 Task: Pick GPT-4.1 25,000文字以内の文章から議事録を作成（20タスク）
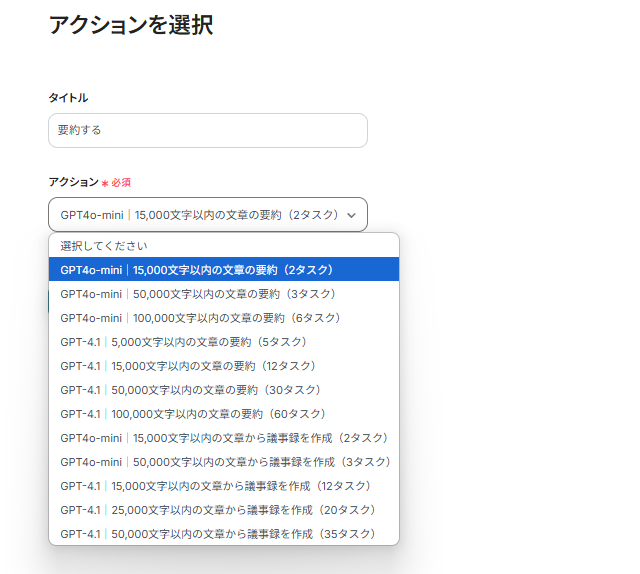(224, 510)
